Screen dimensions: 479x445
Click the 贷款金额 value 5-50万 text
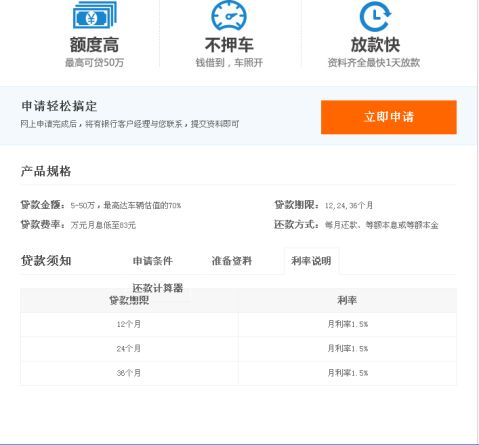[126, 205]
